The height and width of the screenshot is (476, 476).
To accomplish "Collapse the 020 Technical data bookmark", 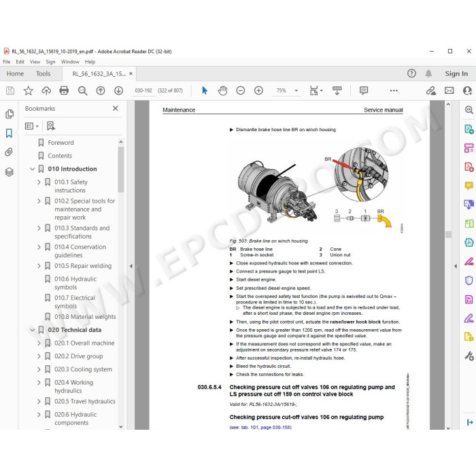I will (32, 330).
